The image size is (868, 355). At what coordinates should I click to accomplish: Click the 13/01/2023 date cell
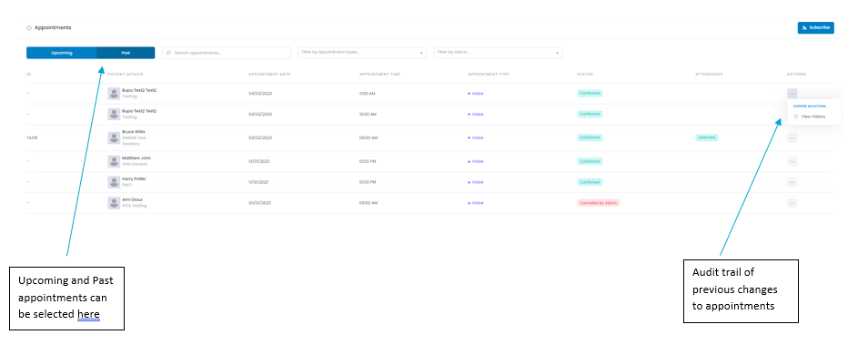pyautogui.click(x=259, y=161)
